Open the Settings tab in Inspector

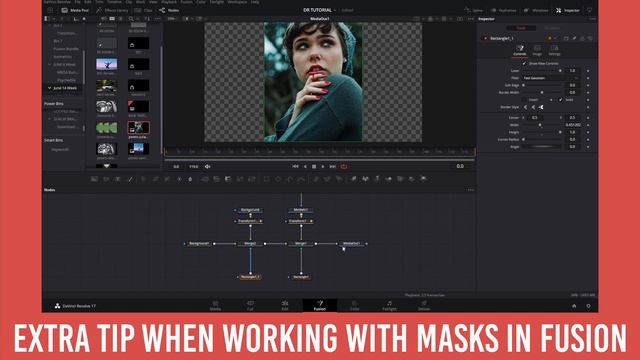[x=554, y=51]
